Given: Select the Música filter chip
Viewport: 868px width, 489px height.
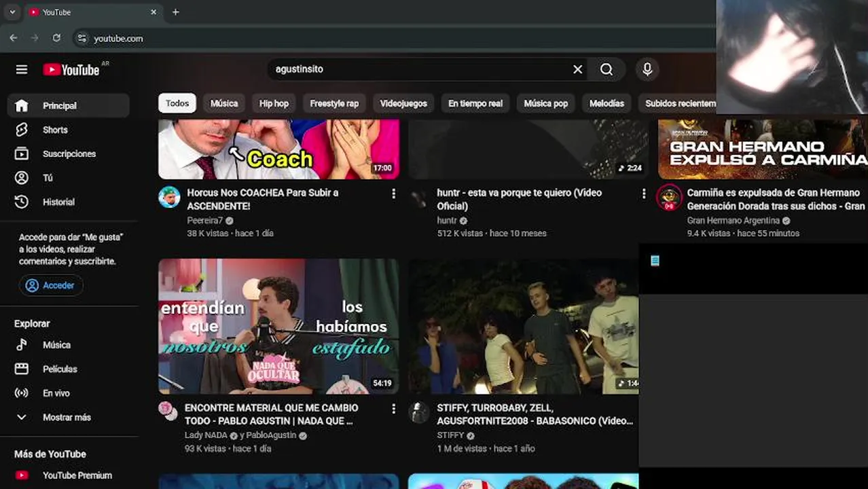Looking at the screenshot, I should coord(224,103).
